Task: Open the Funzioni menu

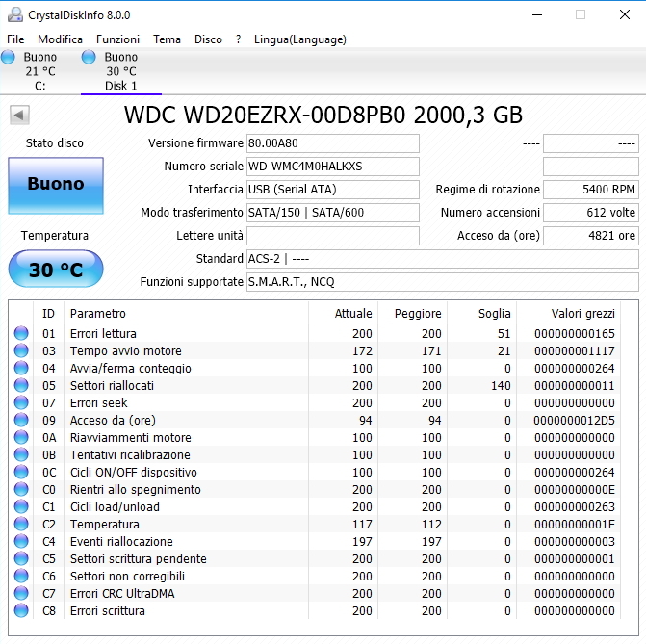Action: (x=117, y=39)
